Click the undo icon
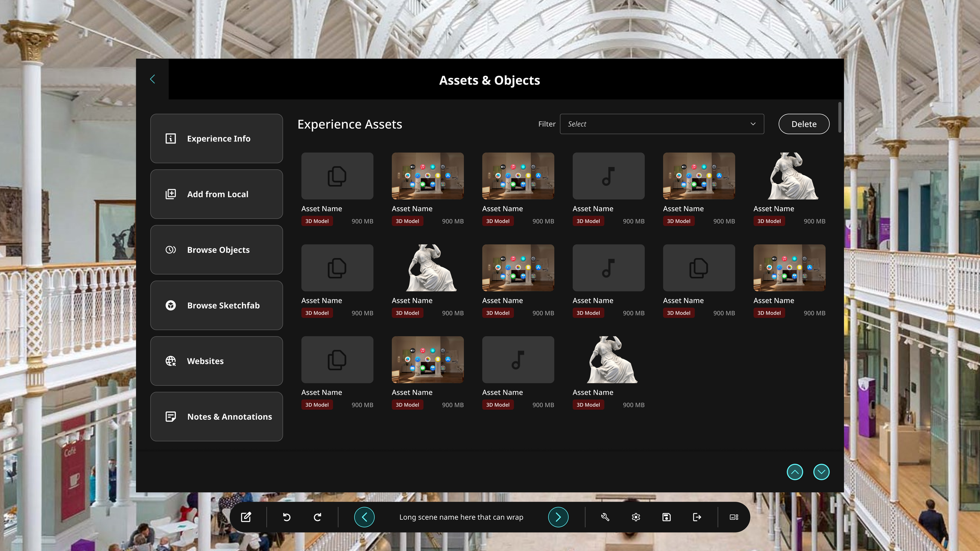980x551 pixels. point(287,517)
